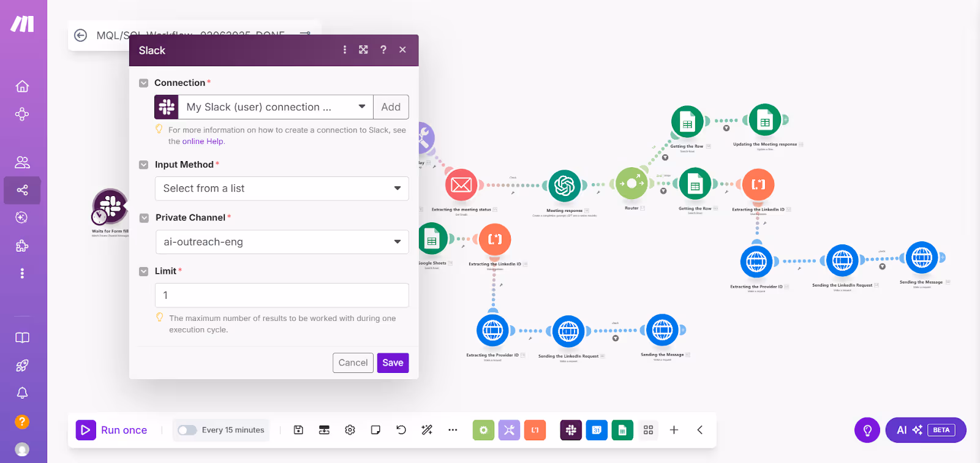
Task: Click the Save button
Action: click(393, 363)
